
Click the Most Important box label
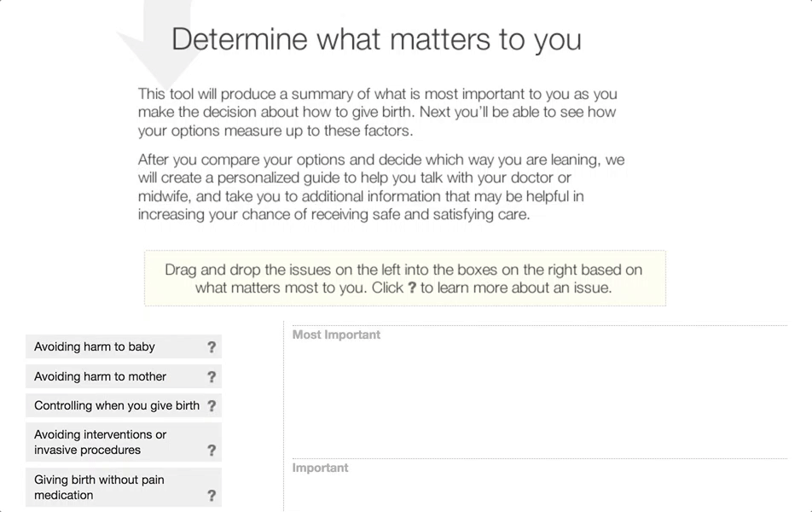coord(336,335)
